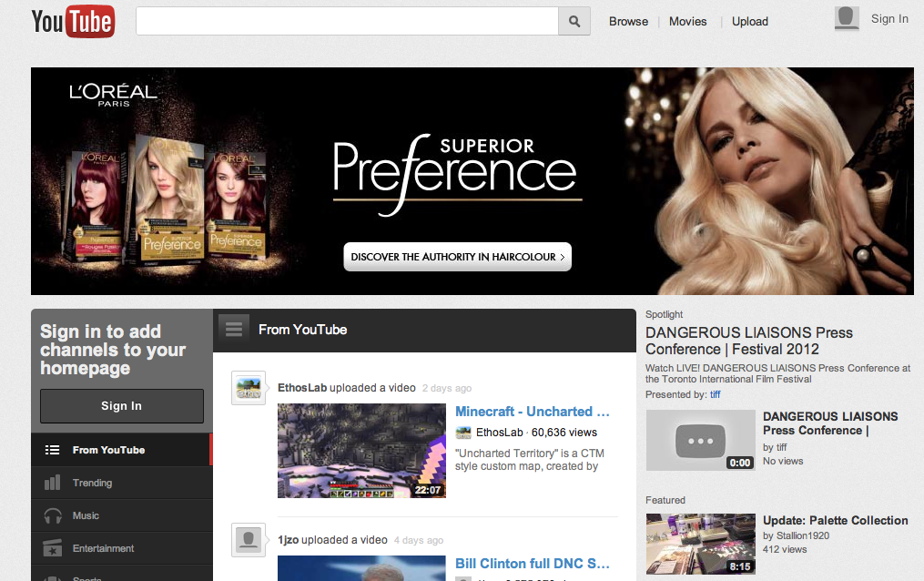Click the 60,636 views text
924x581 pixels.
[x=564, y=433]
